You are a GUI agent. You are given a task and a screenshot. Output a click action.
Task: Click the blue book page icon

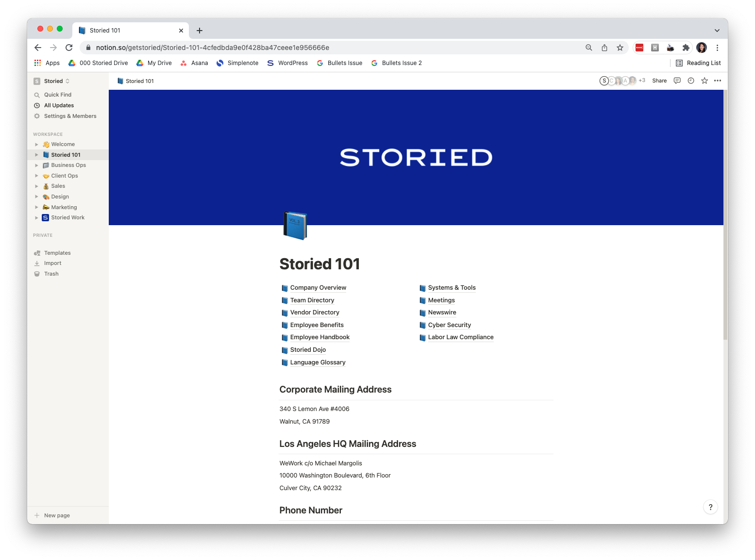[295, 226]
